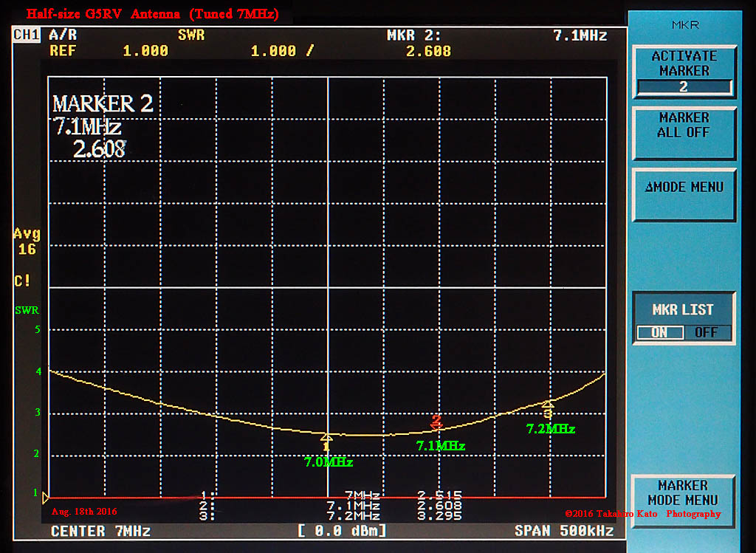Image resolution: width=756 pixels, height=553 pixels.
Task: Toggle Activate Marker 2
Action: pos(684,70)
